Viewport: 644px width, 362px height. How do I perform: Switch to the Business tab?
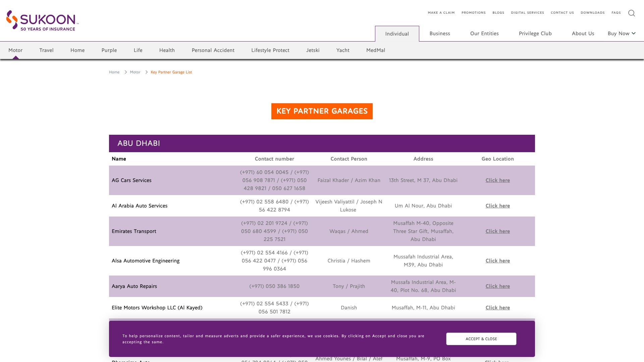[x=440, y=34]
